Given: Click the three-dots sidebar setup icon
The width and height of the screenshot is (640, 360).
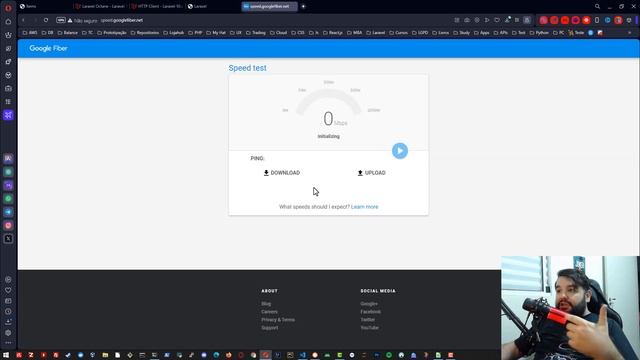Looking at the screenshot, I should pos(8,343).
